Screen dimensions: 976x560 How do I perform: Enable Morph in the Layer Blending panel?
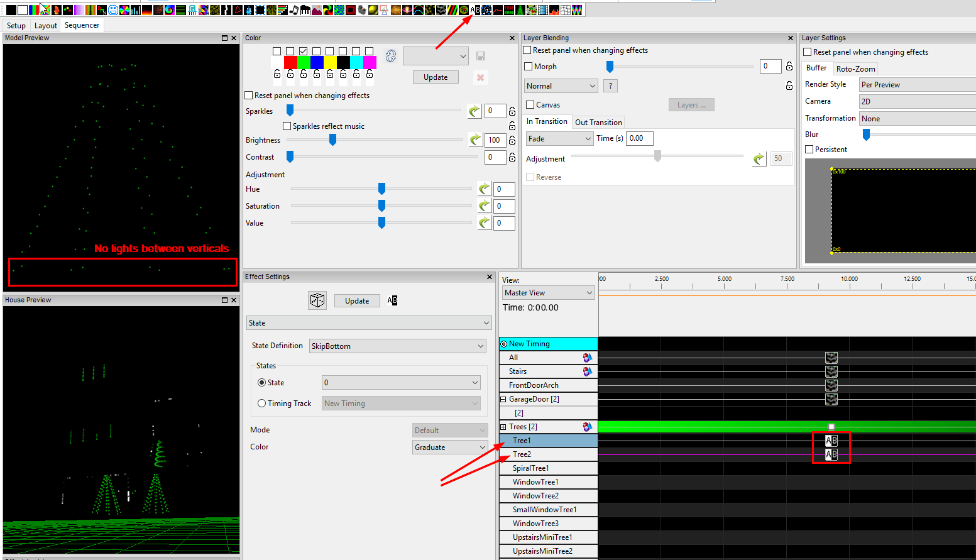(527, 66)
